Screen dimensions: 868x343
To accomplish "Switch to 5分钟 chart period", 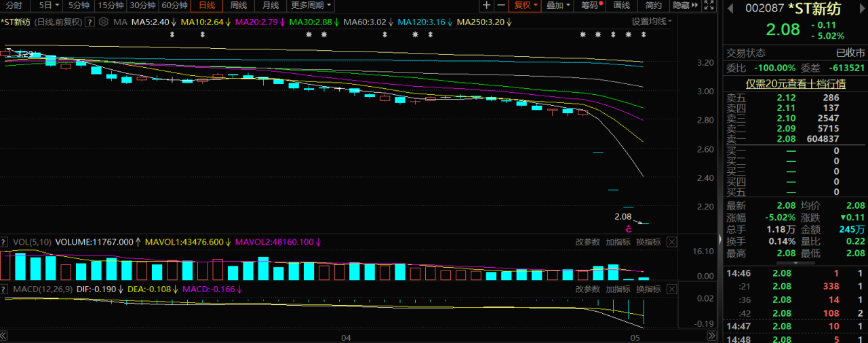I will click(79, 5).
